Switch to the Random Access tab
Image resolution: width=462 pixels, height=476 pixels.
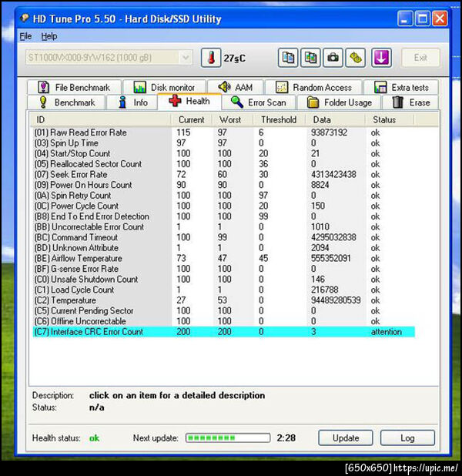[313, 88]
